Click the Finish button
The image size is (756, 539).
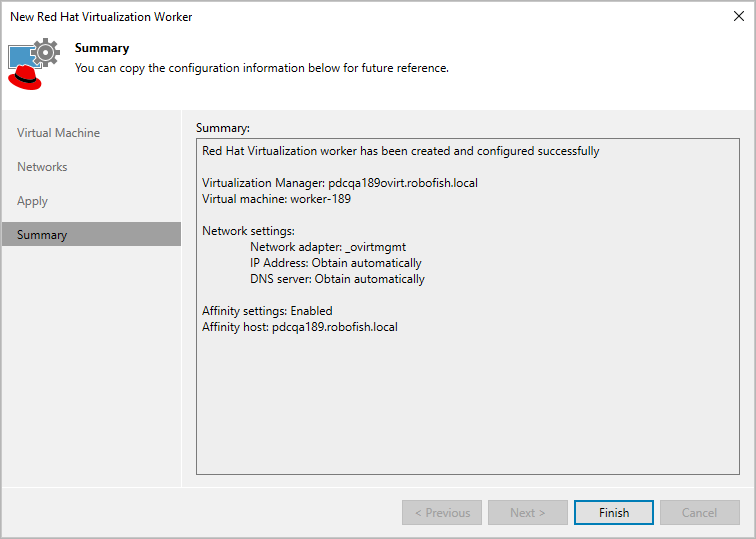pyautogui.click(x=614, y=512)
